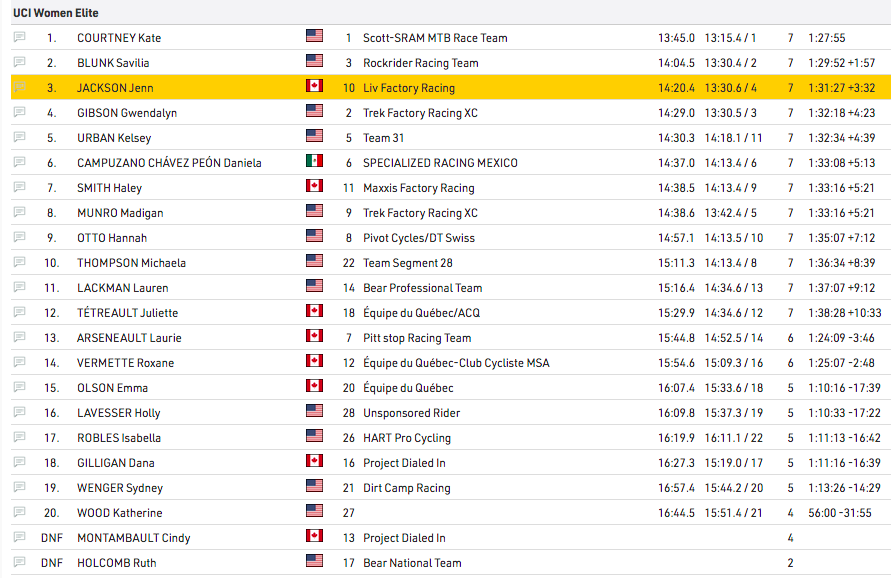891x578 pixels.
Task: Select team Dirt Camp Racing
Action: (x=407, y=488)
